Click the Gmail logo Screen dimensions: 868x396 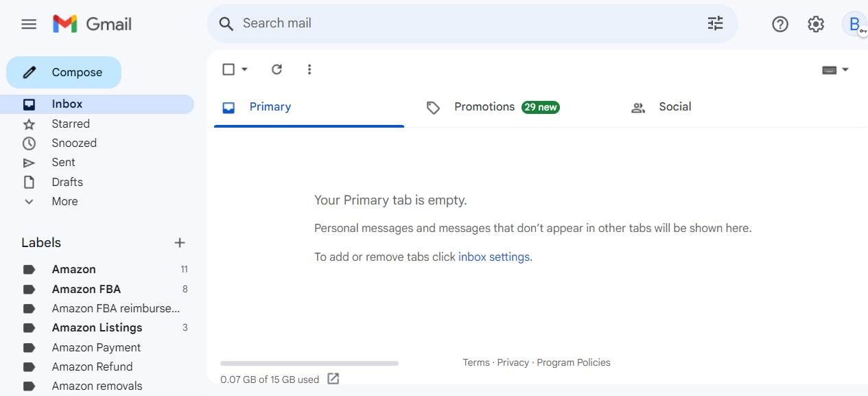(x=92, y=24)
